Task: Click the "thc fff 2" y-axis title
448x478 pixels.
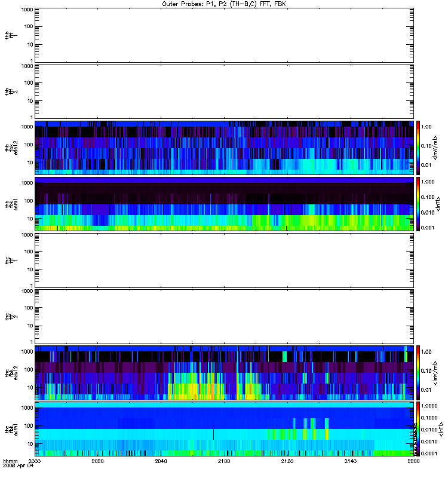Action: pyautogui.click(x=11, y=317)
